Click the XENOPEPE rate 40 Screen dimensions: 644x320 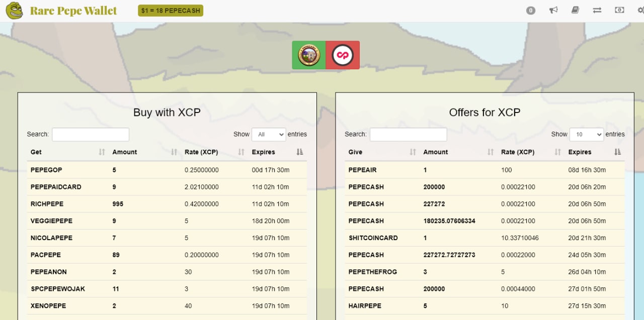coord(188,306)
